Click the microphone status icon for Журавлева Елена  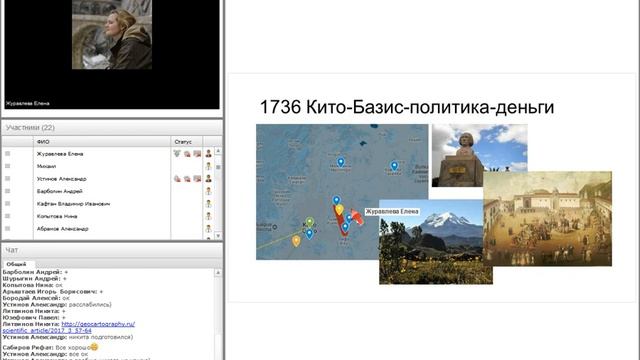[177, 153]
